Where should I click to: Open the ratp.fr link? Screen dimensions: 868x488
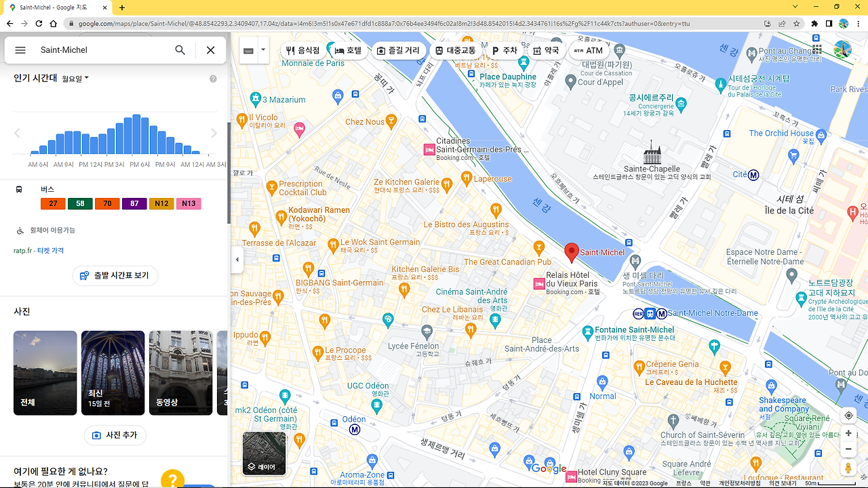pyautogui.click(x=22, y=251)
